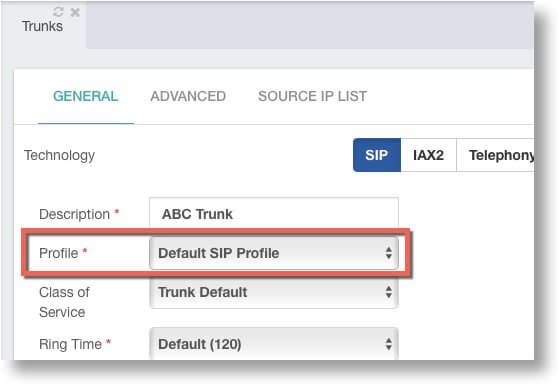Open the SOURCE IP LIST tab

point(312,96)
